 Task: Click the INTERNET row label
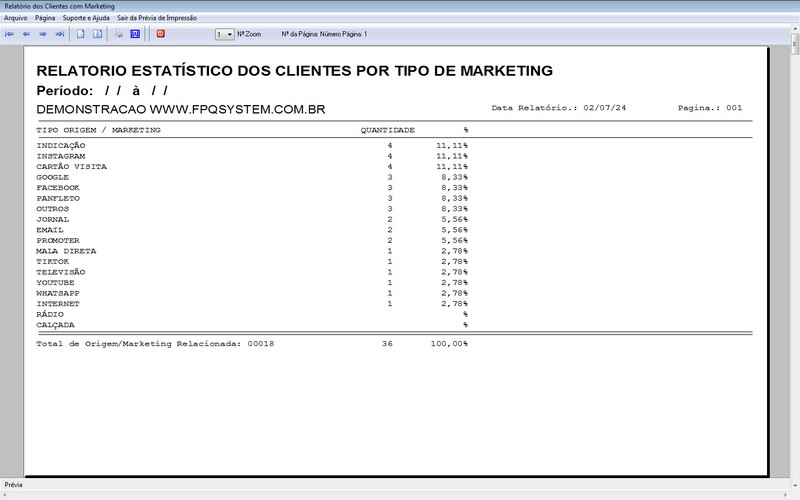click(58, 304)
